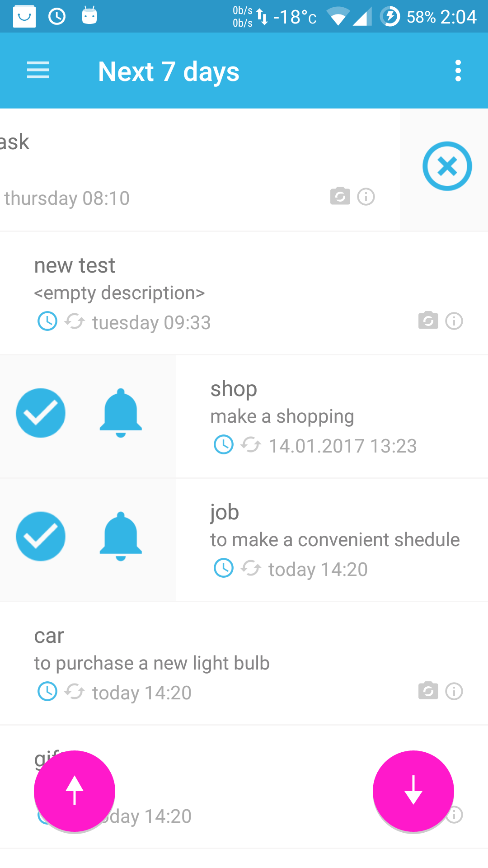
Task: Open the three-dot overflow menu
Action: pos(458,71)
